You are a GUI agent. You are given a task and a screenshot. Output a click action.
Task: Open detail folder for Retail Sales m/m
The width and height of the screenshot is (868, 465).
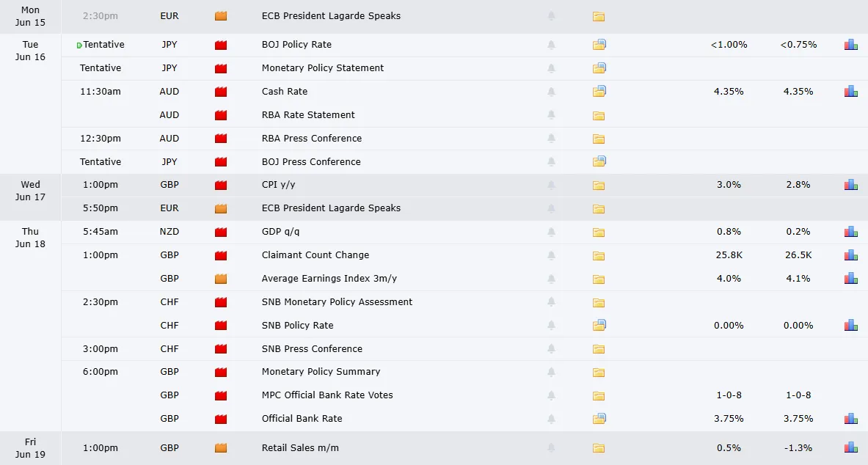pyautogui.click(x=599, y=448)
